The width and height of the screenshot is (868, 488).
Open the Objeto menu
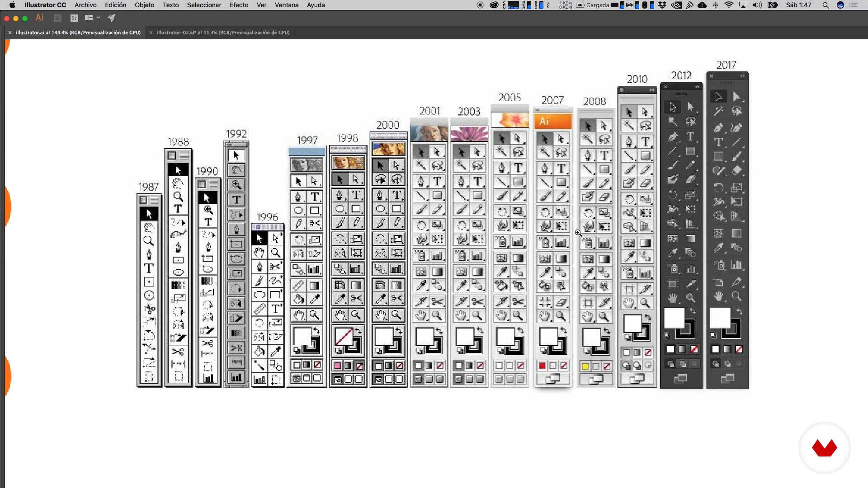coord(144,5)
